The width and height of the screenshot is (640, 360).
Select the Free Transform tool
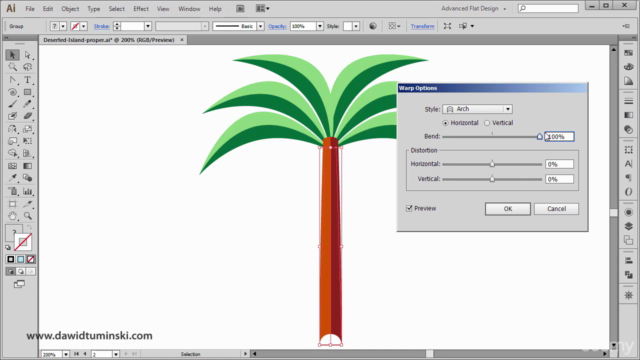point(27,141)
